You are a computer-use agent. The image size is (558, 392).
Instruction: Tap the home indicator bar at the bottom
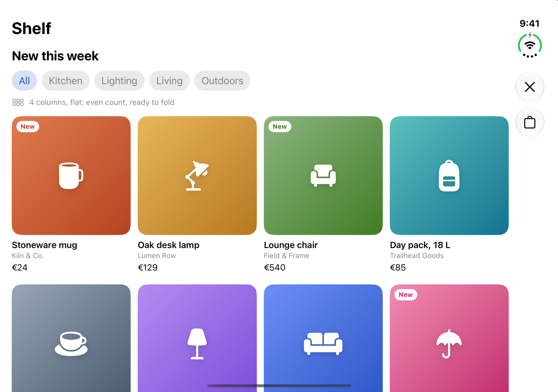tap(279, 386)
